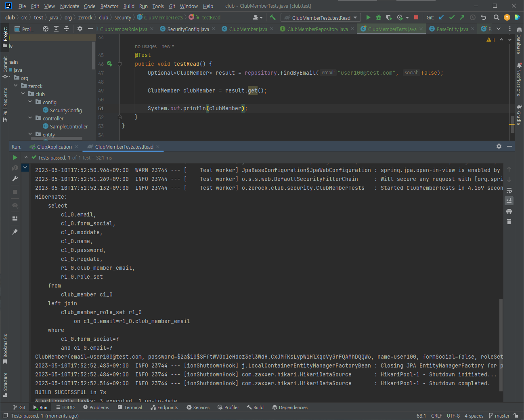This screenshot has height=420, width=524.
Task: Stop the running process in the top toolbar
Action: [x=416, y=17]
